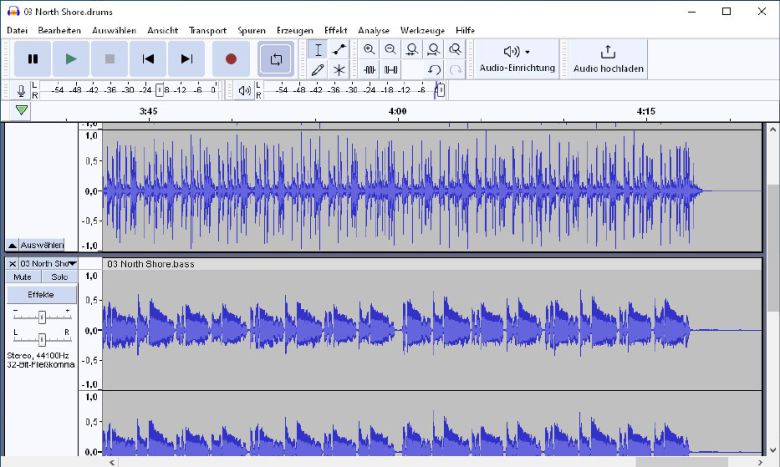Mute the North Shore bass track
This screenshot has width=780, height=467.
tap(22, 277)
